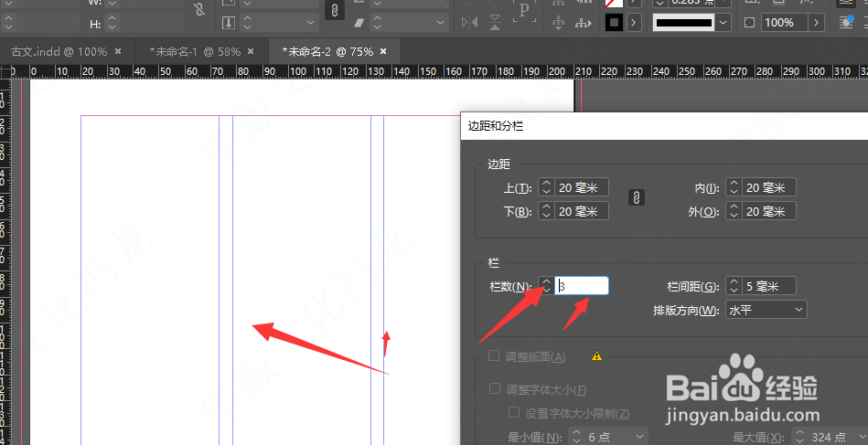
Task: Click the H height stepper arrows
Action: (x=113, y=23)
